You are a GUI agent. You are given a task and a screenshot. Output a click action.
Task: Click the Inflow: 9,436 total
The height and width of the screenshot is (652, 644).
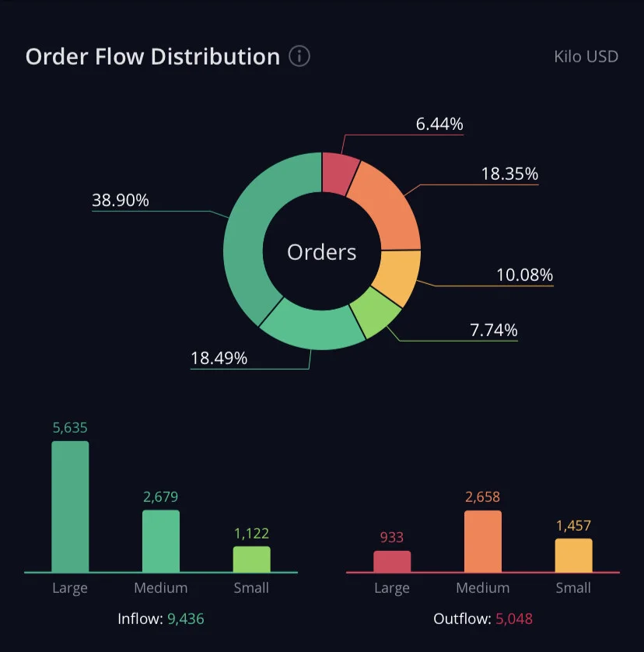pyautogui.click(x=161, y=619)
